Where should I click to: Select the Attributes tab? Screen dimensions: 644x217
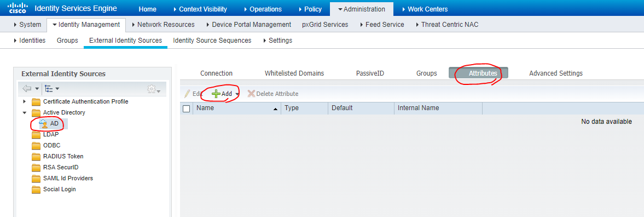[x=478, y=73]
